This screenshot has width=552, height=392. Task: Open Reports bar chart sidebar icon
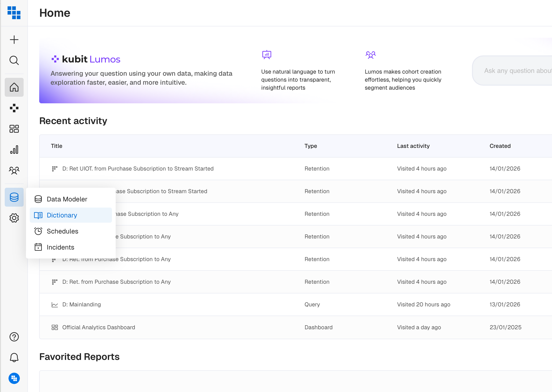pyautogui.click(x=14, y=150)
